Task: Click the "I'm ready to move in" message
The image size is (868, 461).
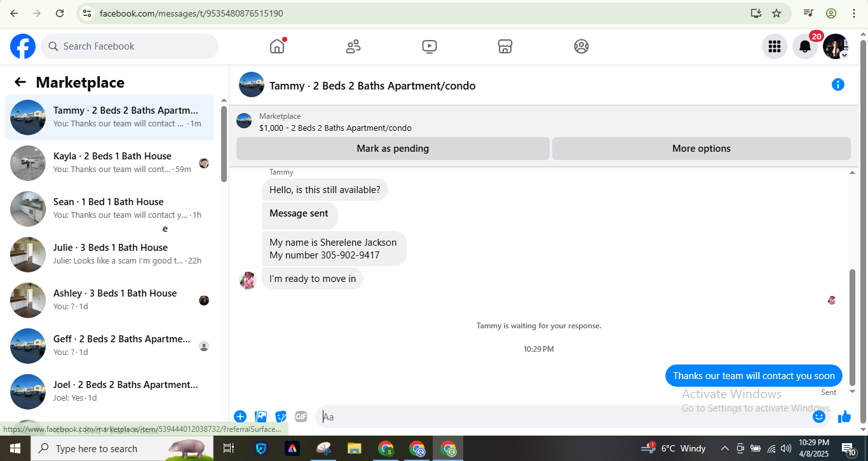Action: [x=313, y=279]
